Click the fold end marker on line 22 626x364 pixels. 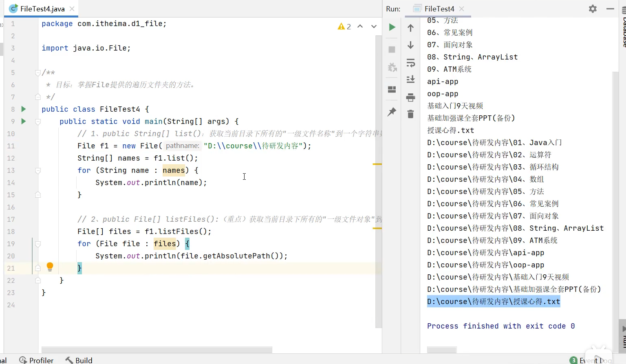tap(38, 280)
